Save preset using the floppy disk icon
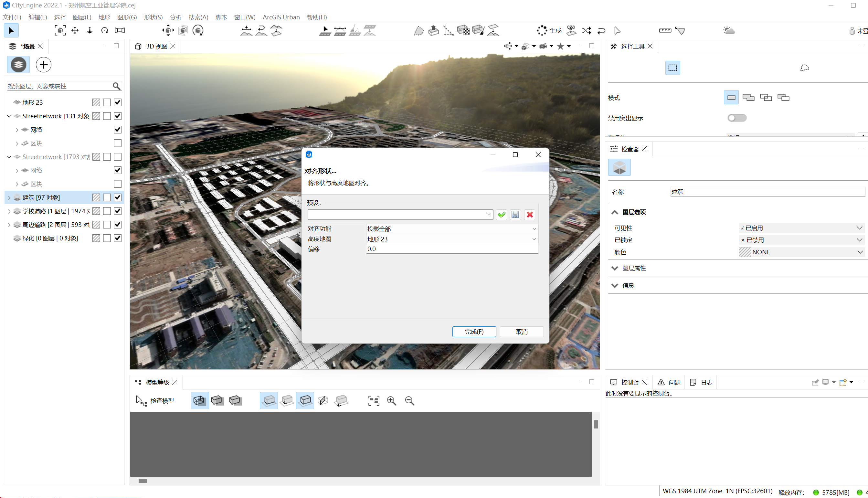Screen dimensions: 868x498 pyautogui.click(x=515, y=215)
